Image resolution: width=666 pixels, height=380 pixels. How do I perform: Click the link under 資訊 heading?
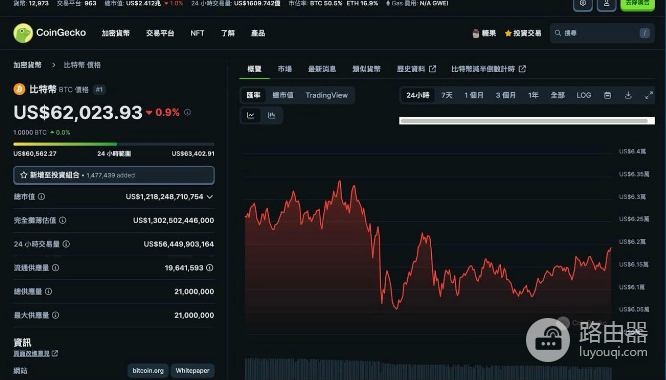pyautogui.click(x=35, y=353)
